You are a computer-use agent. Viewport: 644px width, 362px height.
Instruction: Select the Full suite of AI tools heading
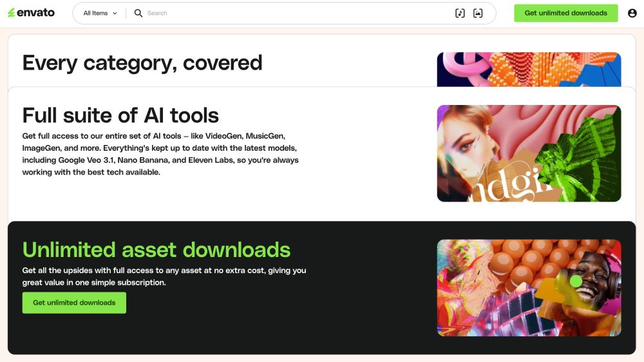(x=120, y=115)
